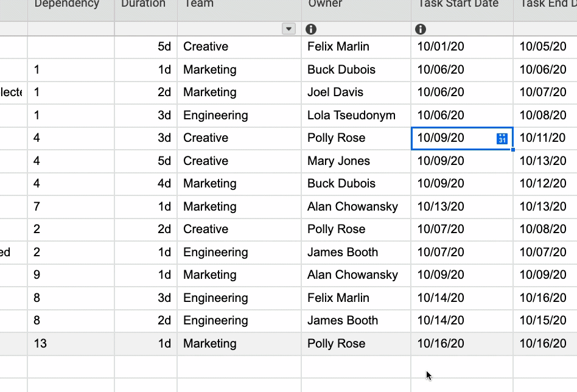The image size is (577, 392).
Task: Select the 4d duration cell
Action: pyautogui.click(x=145, y=184)
